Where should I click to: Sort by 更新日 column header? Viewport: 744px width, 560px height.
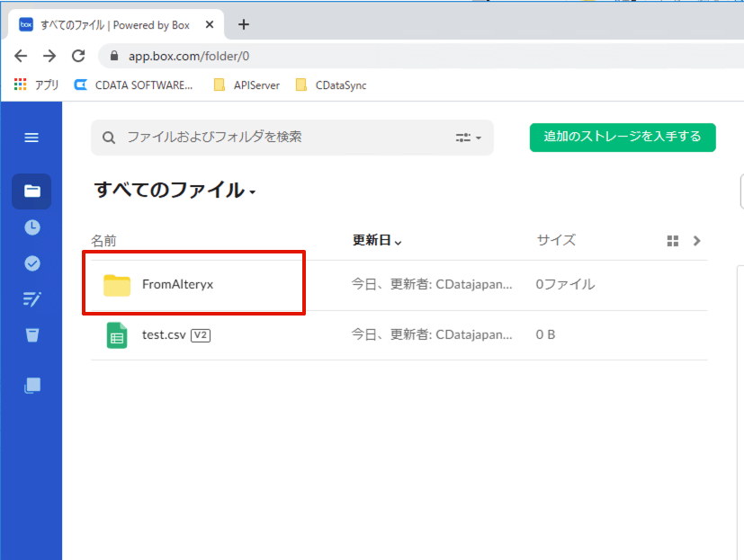(x=377, y=240)
